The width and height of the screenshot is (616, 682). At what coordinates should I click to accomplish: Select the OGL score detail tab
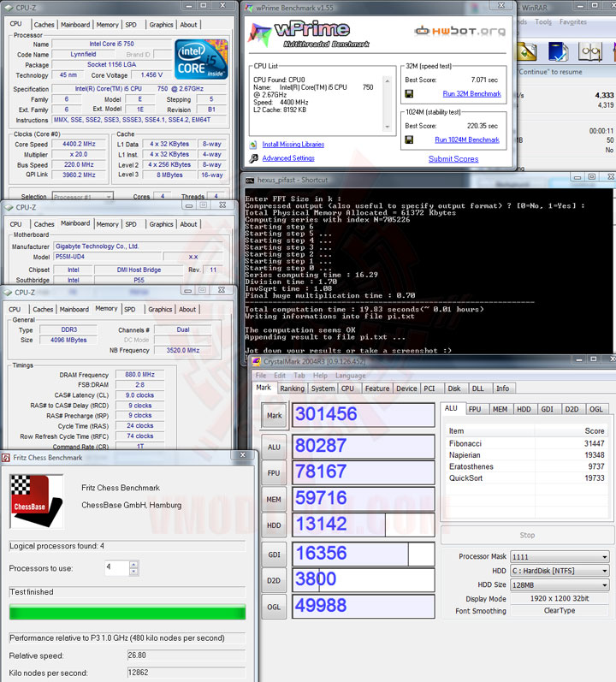tap(596, 409)
